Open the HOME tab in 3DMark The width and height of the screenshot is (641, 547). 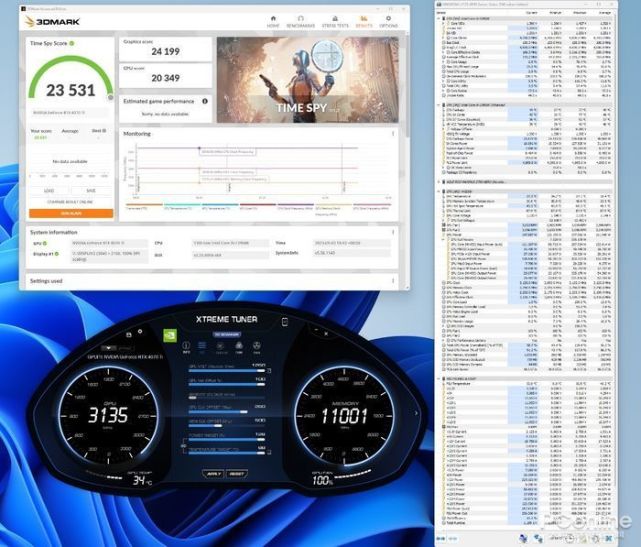273,22
